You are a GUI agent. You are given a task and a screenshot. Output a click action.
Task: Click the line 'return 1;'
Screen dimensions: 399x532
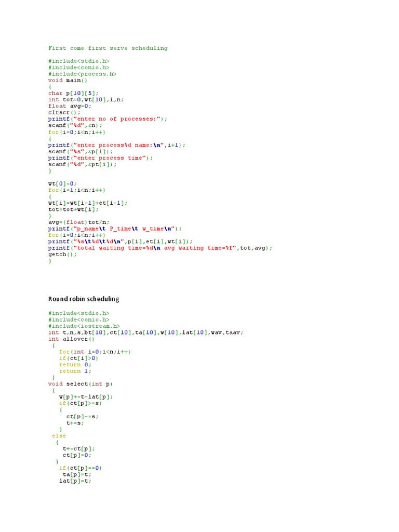pyautogui.click(x=75, y=371)
